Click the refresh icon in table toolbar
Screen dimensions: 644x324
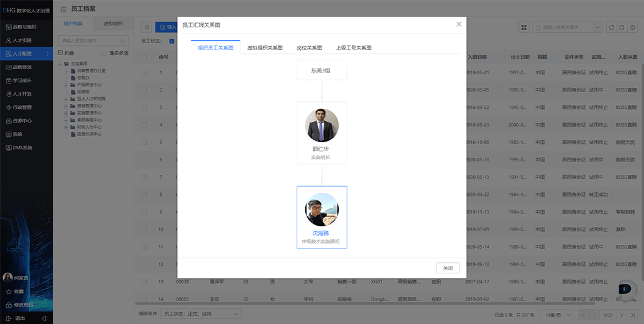pos(612,27)
